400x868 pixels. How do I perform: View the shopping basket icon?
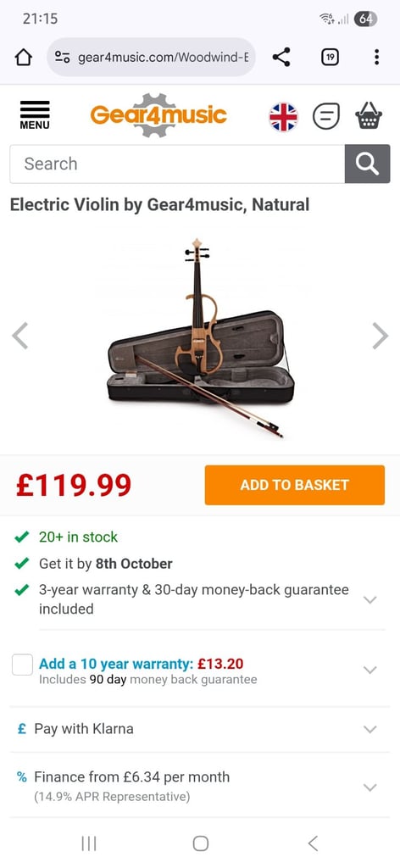[x=369, y=115]
